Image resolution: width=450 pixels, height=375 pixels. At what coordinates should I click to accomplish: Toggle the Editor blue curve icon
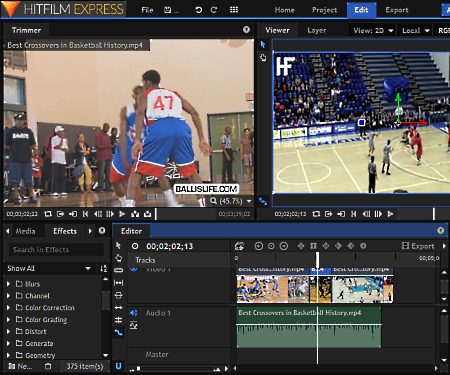pos(118,332)
